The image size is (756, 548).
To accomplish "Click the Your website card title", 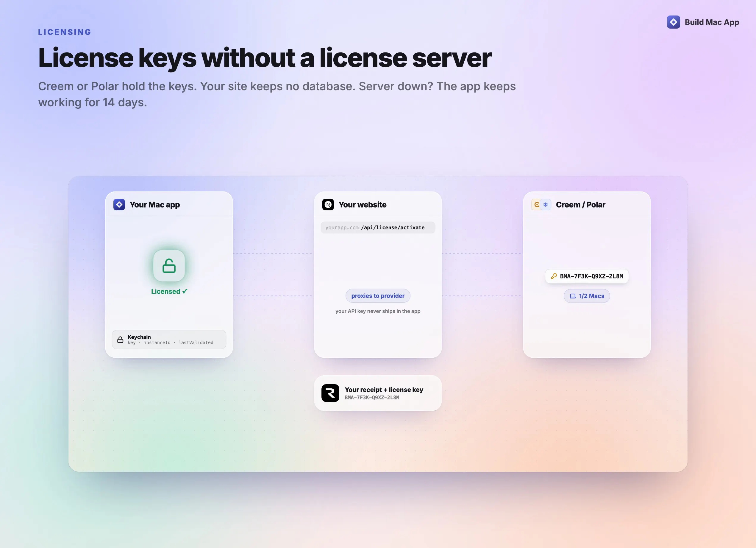I will (x=362, y=205).
